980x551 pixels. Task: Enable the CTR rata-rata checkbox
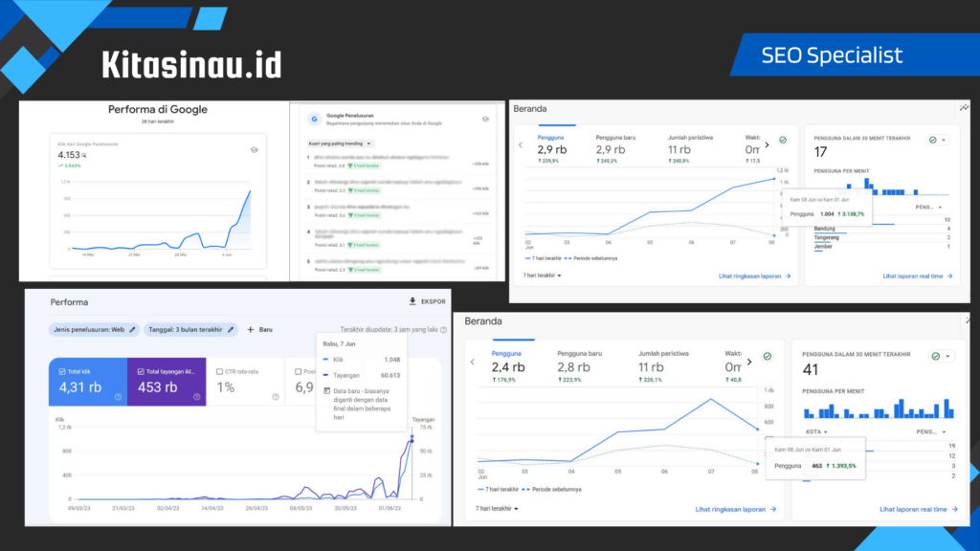pyautogui.click(x=219, y=371)
